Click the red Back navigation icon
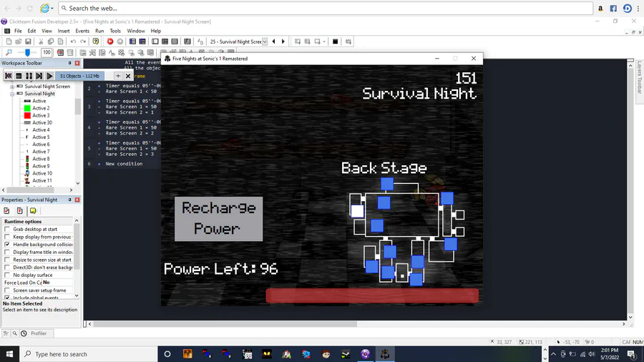 tap(110, 41)
